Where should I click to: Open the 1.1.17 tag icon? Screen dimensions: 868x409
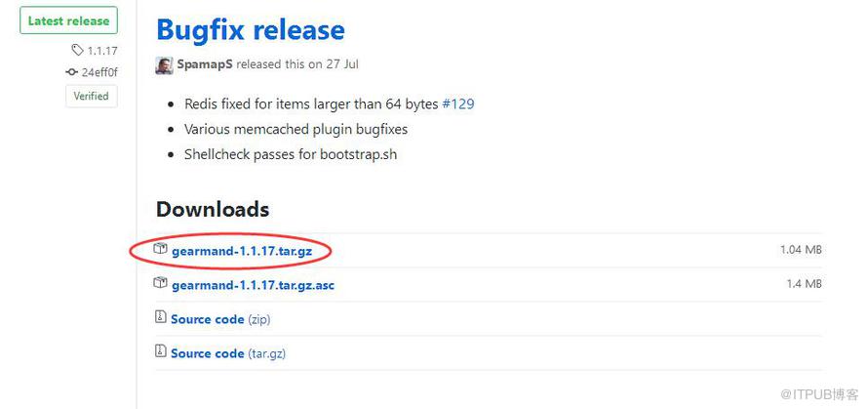coord(77,51)
